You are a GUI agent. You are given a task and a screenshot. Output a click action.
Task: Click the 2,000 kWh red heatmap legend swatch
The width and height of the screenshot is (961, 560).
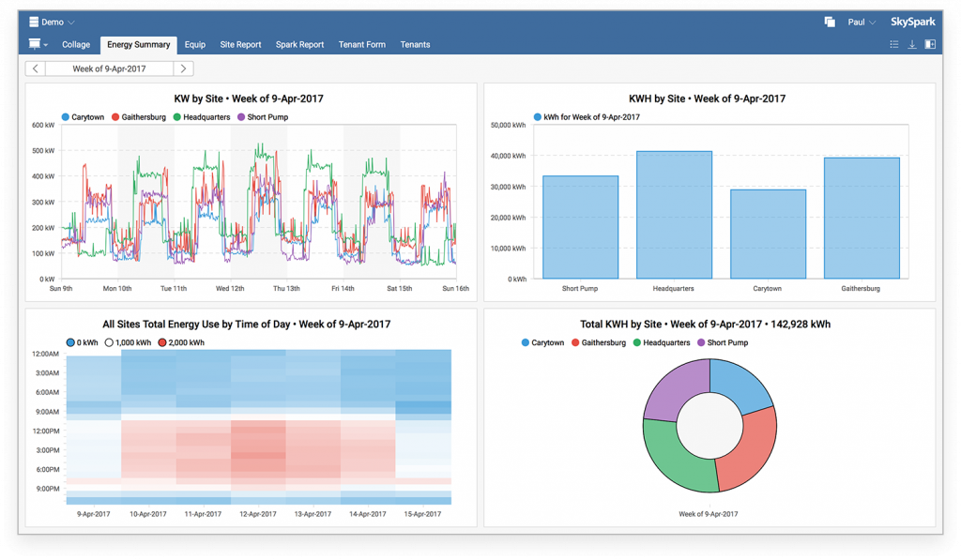coord(162,342)
